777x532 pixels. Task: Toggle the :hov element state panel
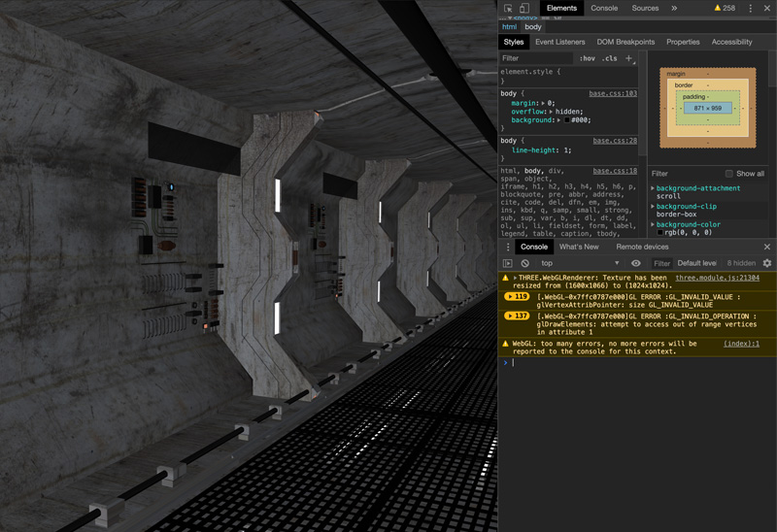(x=587, y=58)
